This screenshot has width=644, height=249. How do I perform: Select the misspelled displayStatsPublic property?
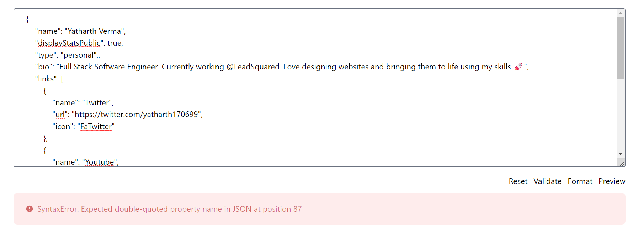(x=69, y=43)
